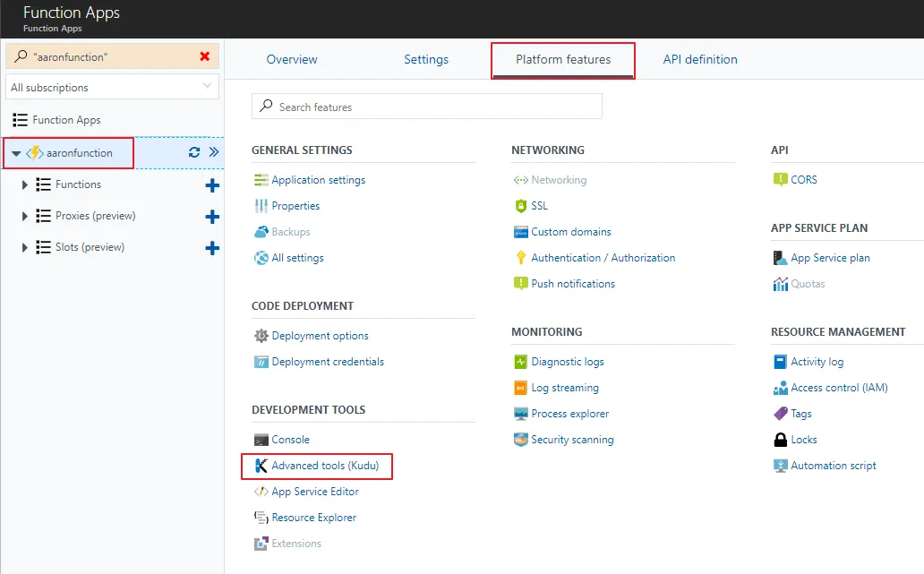Open the Networking link
This screenshot has width=924, height=574.
coord(559,180)
